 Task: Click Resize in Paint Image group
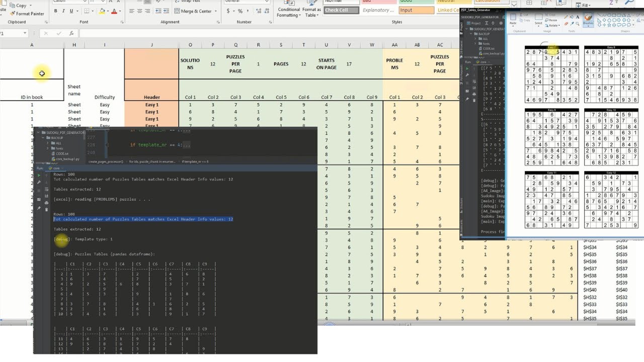(551, 20)
